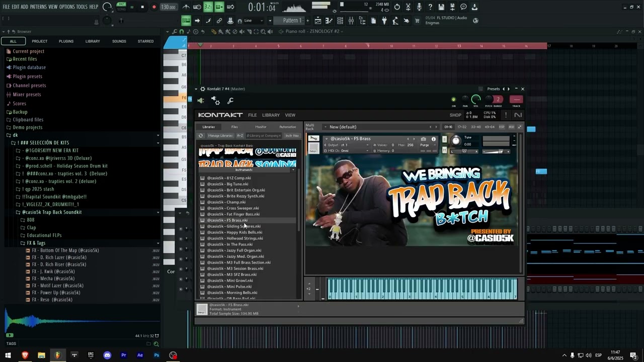Viewport: 644px width, 362px height.
Task: Collapse the @casio5k Trap Back Soundkit folder
Action: pyautogui.click(x=52, y=212)
